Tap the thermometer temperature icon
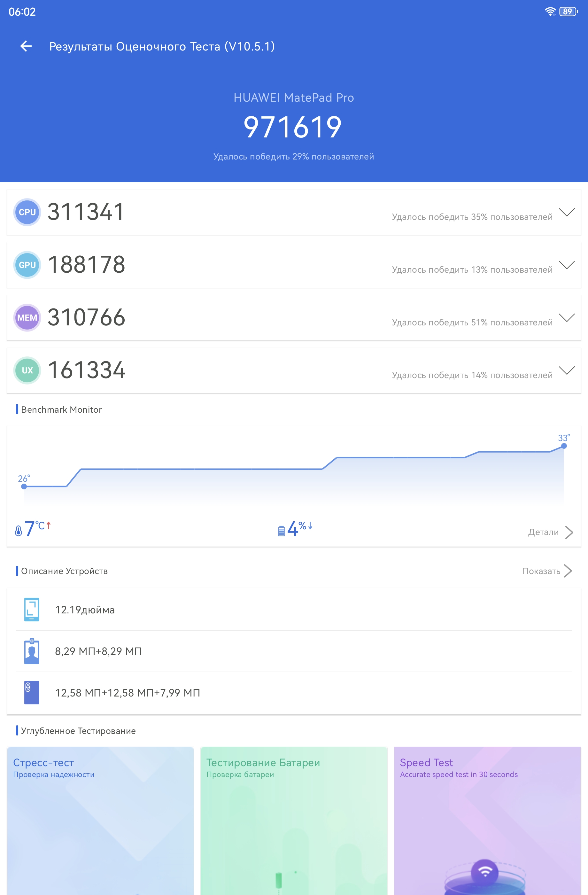 (x=19, y=531)
